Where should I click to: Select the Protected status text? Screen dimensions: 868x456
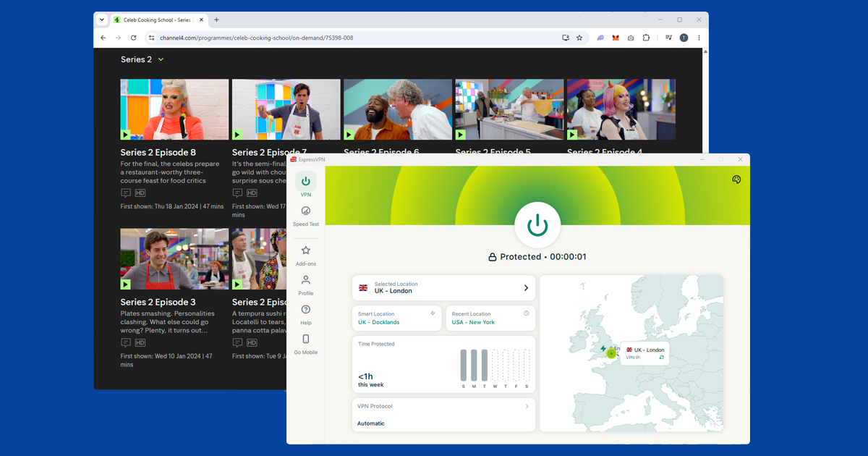pos(521,257)
